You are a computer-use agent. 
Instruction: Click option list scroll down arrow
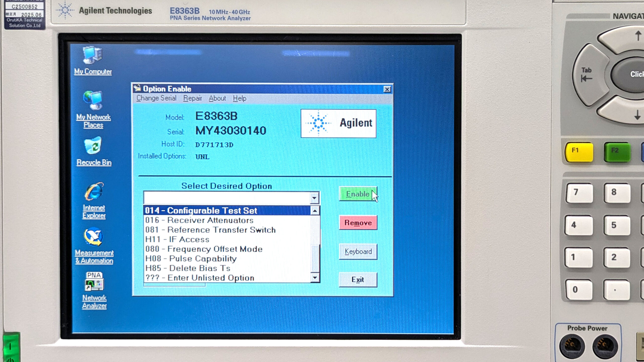point(315,278)
